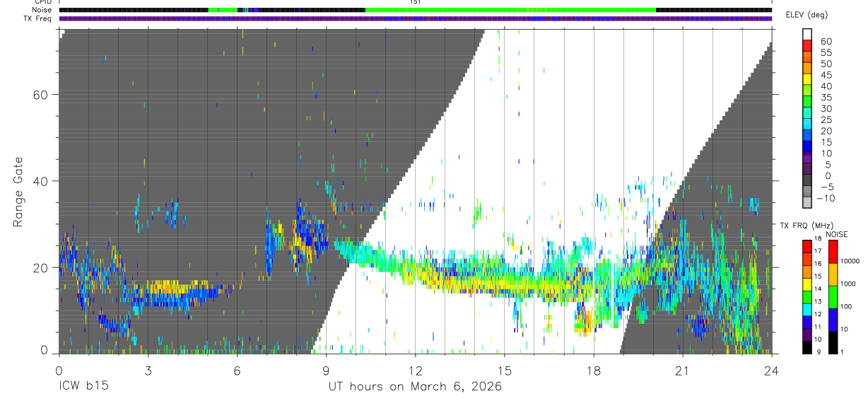The width and height of the screenshot is (868, 401).
Task: Click the '10000' label on the NOISE legend
Action: pos(849,261)
